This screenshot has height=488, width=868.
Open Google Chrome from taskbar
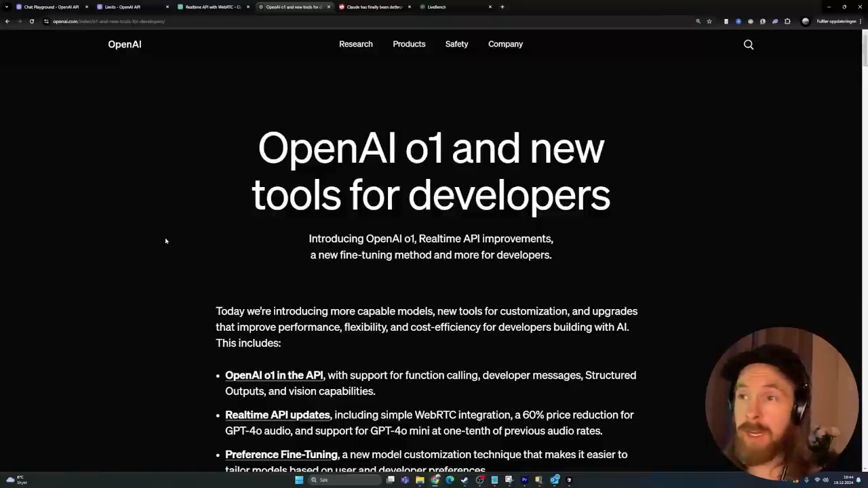pos(435,480)
